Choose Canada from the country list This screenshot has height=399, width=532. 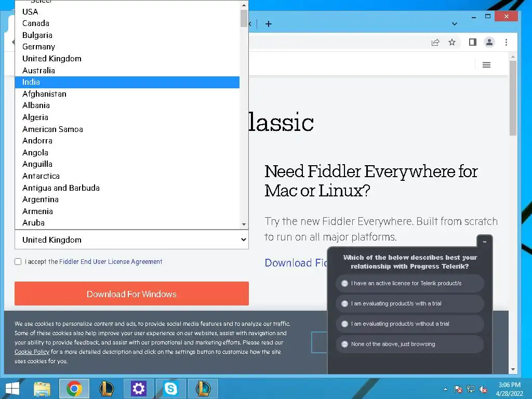pyautogui.click(x=127, y=23)
